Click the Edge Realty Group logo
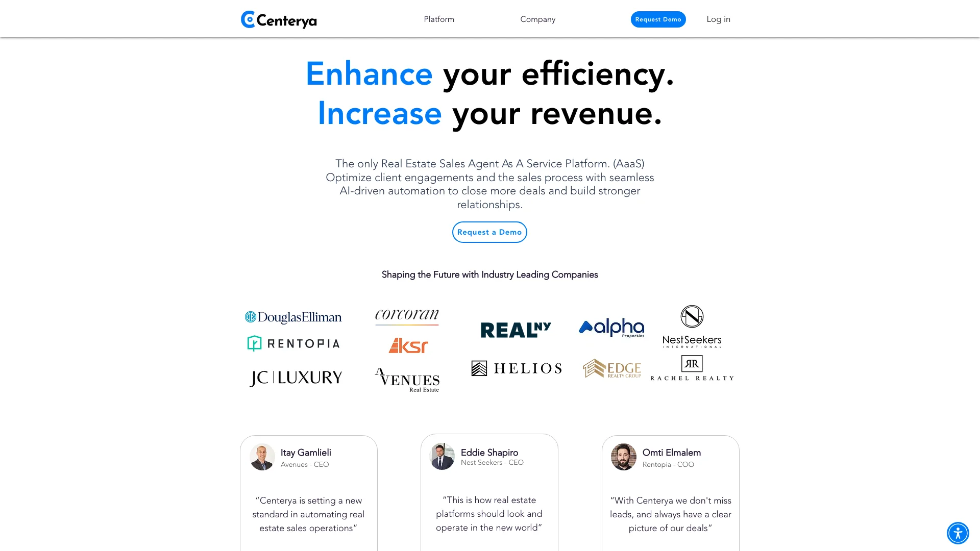 (x=612, y=369)
